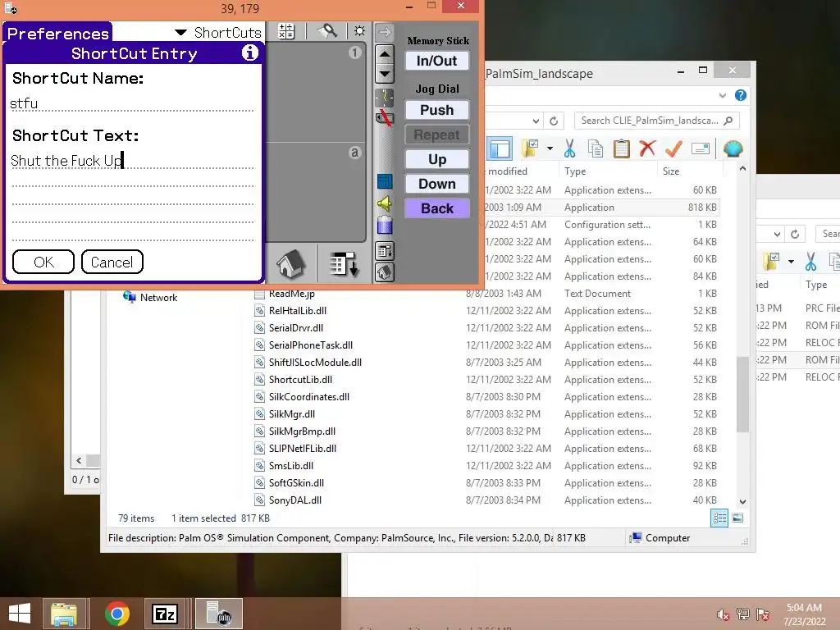Open Google Chrome from taskbar
This screenshot has height=630, width=840.
click(x=117, y=614)
